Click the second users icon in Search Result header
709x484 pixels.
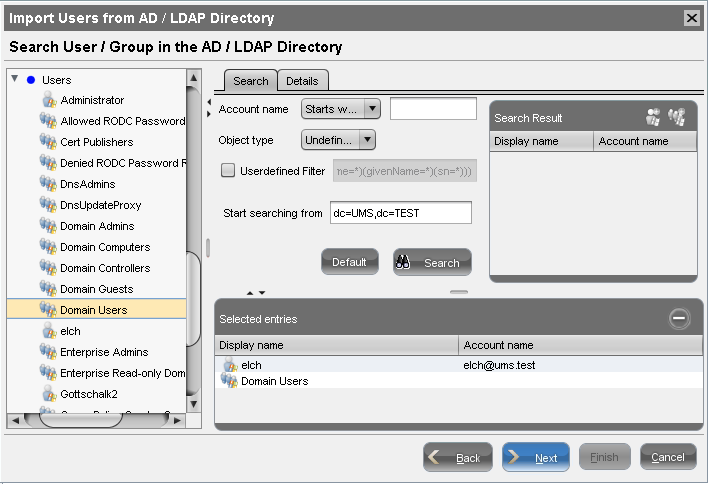677,117
